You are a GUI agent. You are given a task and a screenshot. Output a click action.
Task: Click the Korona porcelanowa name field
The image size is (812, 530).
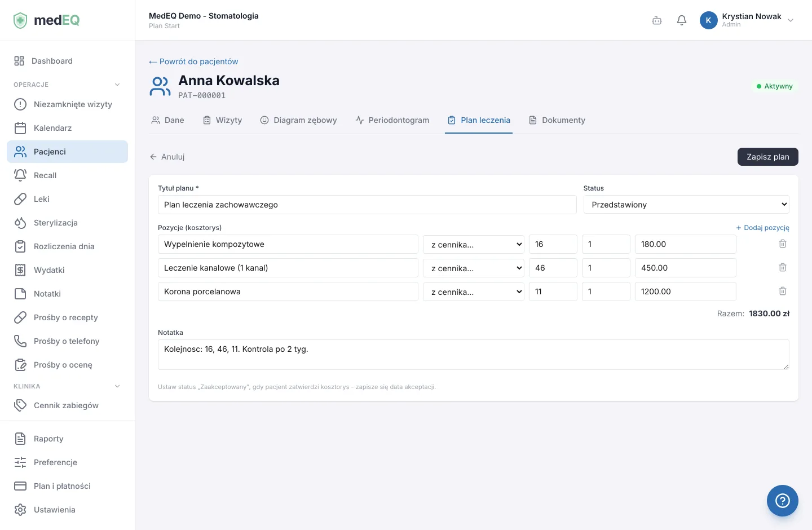[288, 291]
